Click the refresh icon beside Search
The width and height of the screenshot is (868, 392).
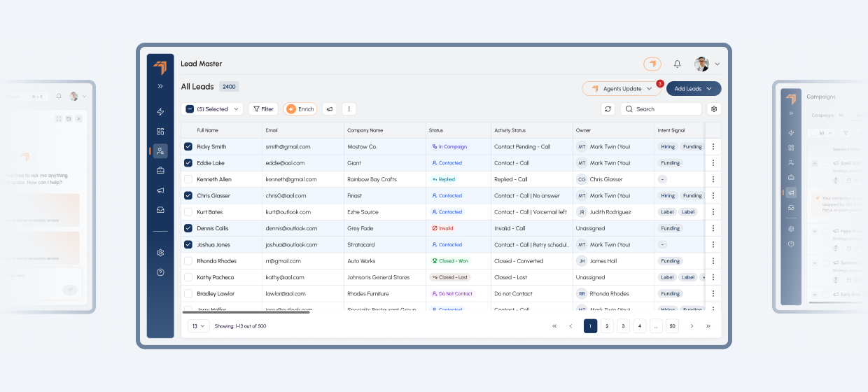[x=608, y=109]
